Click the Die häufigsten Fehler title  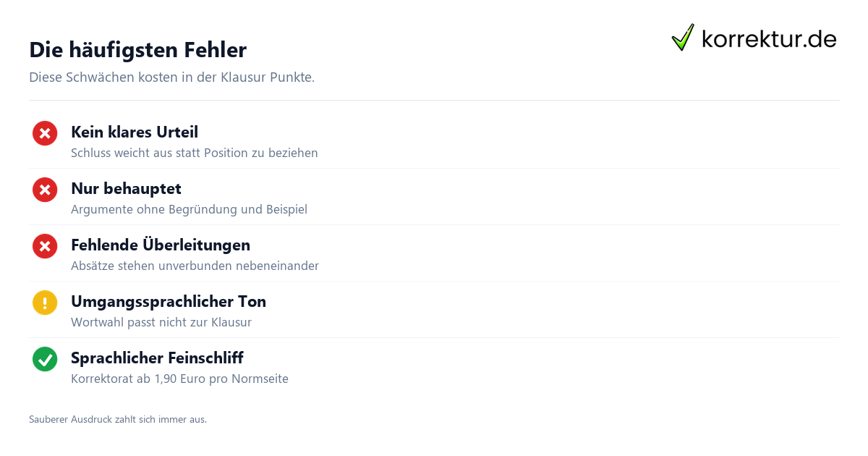click(137, 50)
